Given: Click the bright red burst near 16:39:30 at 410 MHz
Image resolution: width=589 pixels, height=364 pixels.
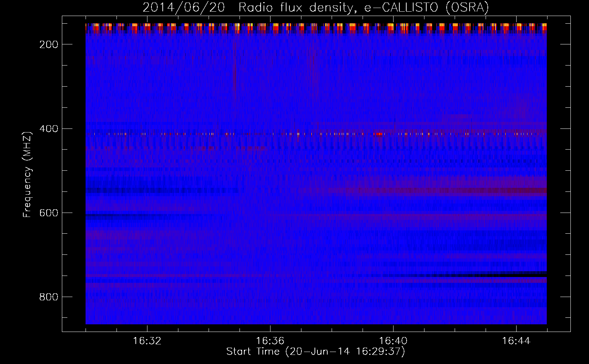Looking at the screenshot, I should pos(379,134).
